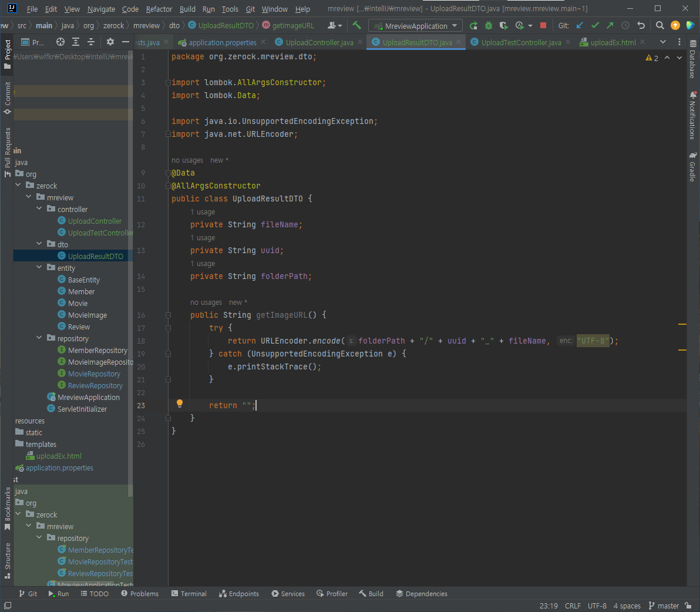This screenshot has width=700, height=612.
Task: Run with coverage shield icon
Action: click(x=504, y=25)
